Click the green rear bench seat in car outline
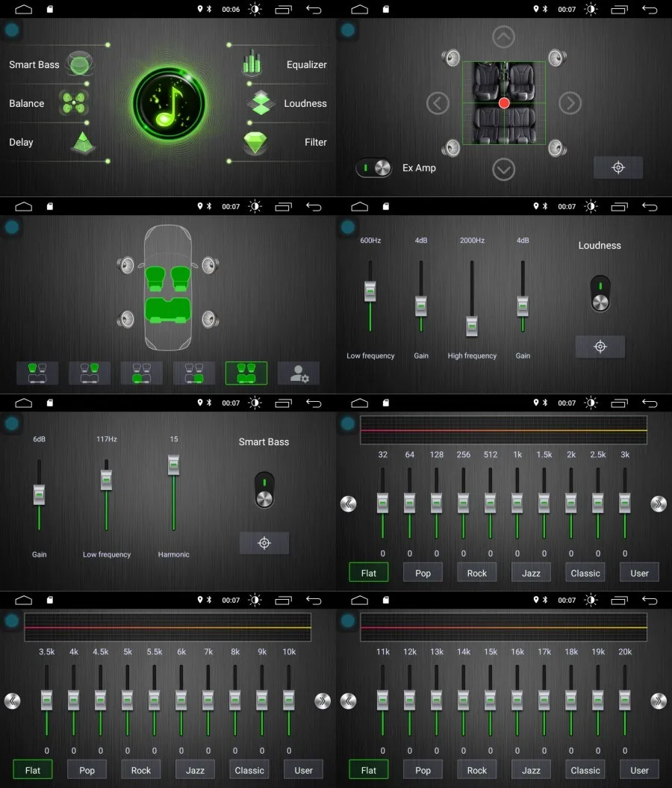672x788 pixels. (x=168, y=309)
